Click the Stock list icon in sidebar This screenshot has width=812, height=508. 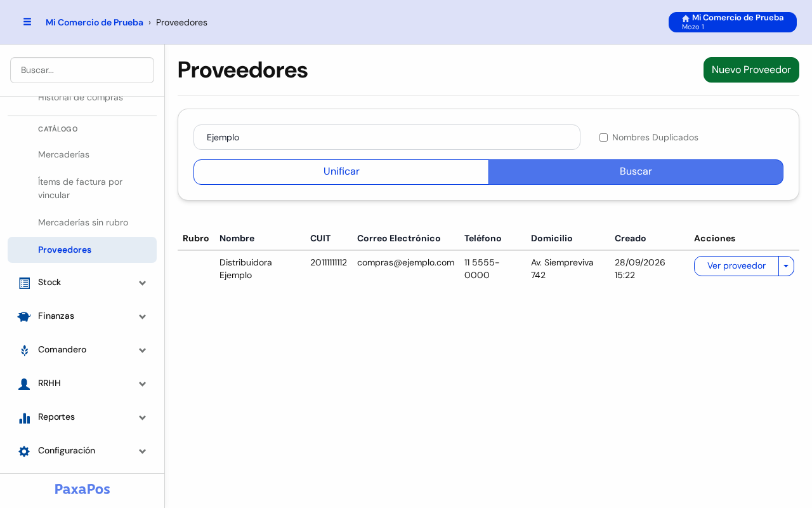(24, 283)
